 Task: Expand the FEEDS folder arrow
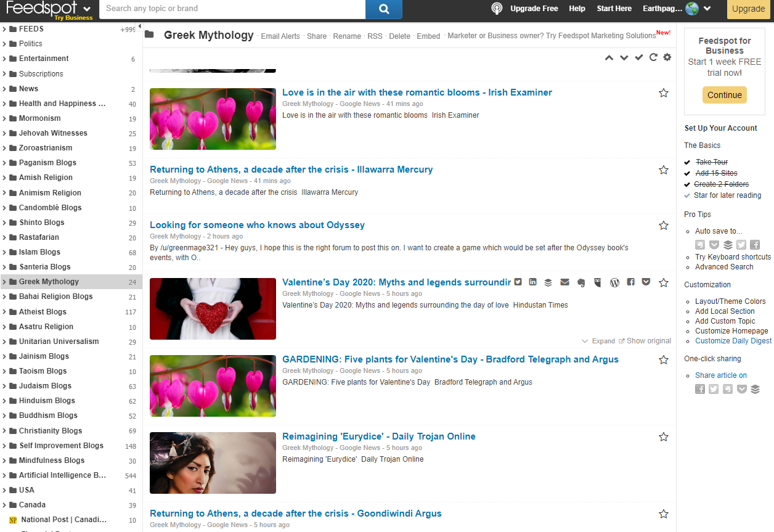click(4, 29)
